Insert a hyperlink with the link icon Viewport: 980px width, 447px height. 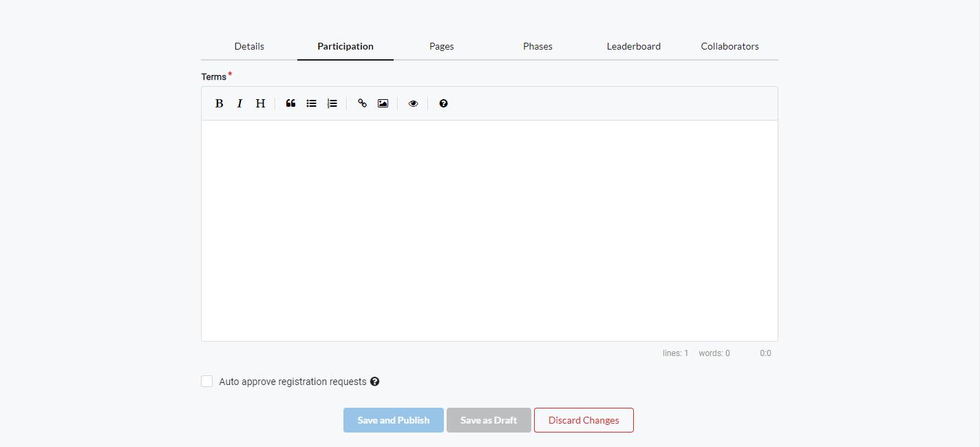coord(362,103)
